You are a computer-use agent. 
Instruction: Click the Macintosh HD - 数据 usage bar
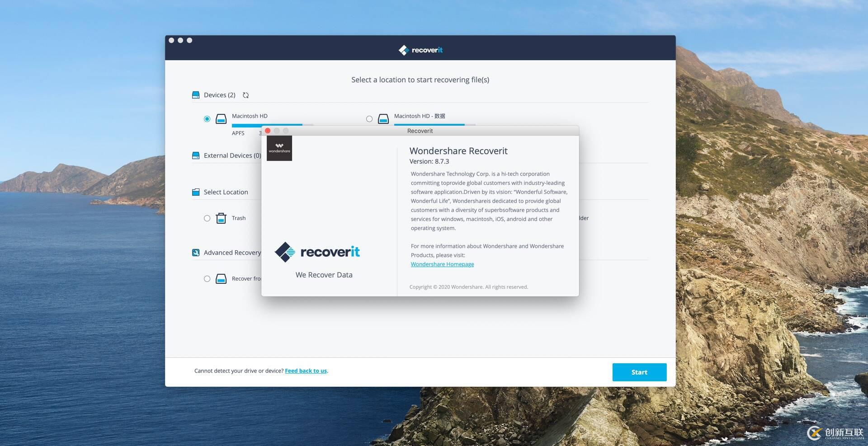[435, 125]
